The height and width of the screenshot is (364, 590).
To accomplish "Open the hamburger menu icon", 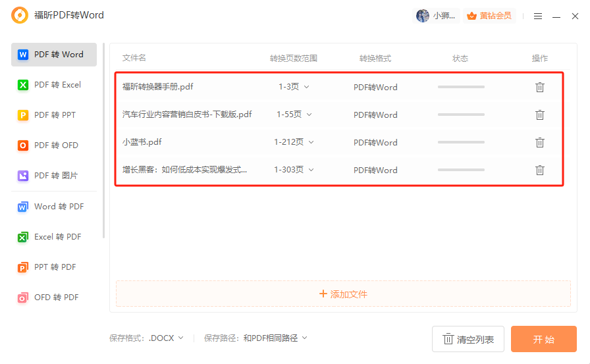I will click(x=538, y=16).
